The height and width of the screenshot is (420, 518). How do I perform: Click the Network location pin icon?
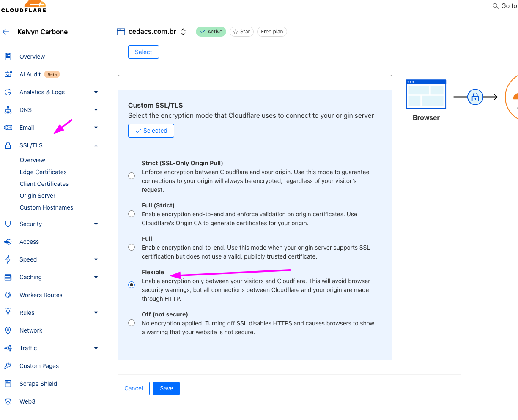[8, 330]
